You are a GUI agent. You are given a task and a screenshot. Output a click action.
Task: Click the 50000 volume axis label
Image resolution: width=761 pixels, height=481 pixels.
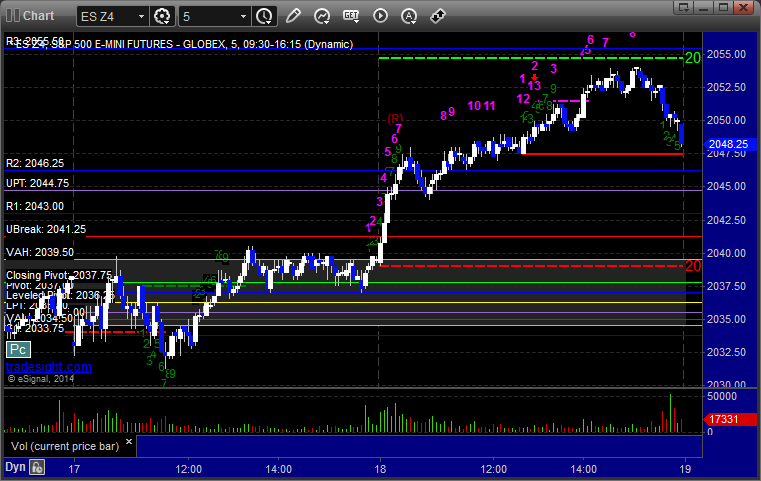(x=722, y=397)
